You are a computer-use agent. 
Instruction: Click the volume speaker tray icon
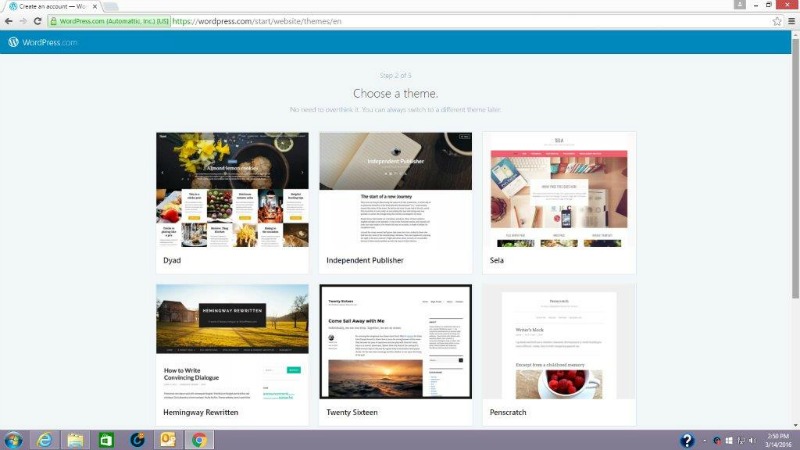(x=752, y=440)
